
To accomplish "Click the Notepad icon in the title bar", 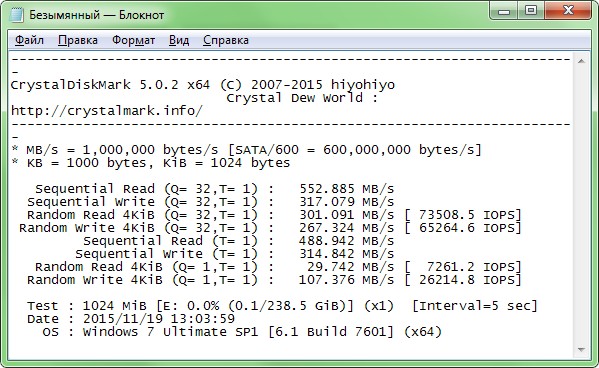I will (16, 15).
